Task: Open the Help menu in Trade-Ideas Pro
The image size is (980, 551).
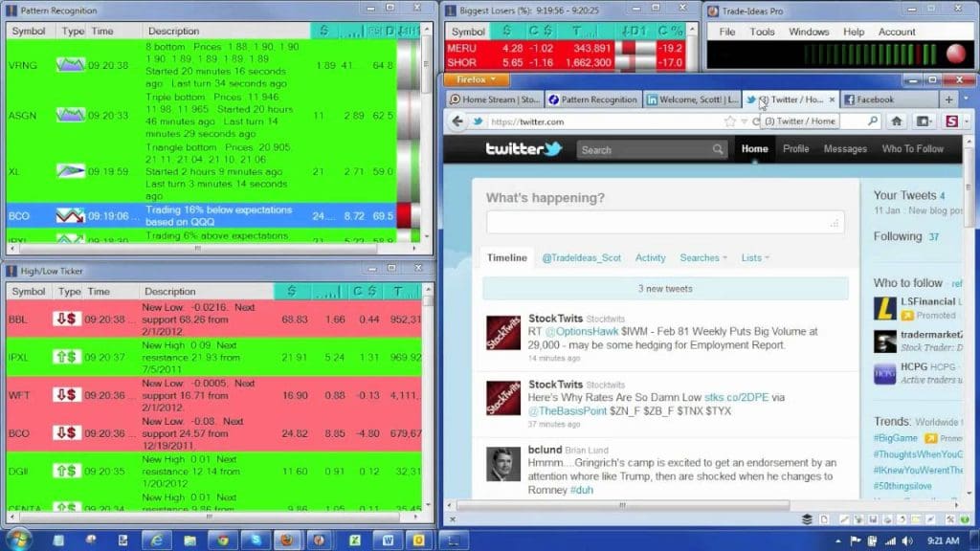Action: [853, 32]
